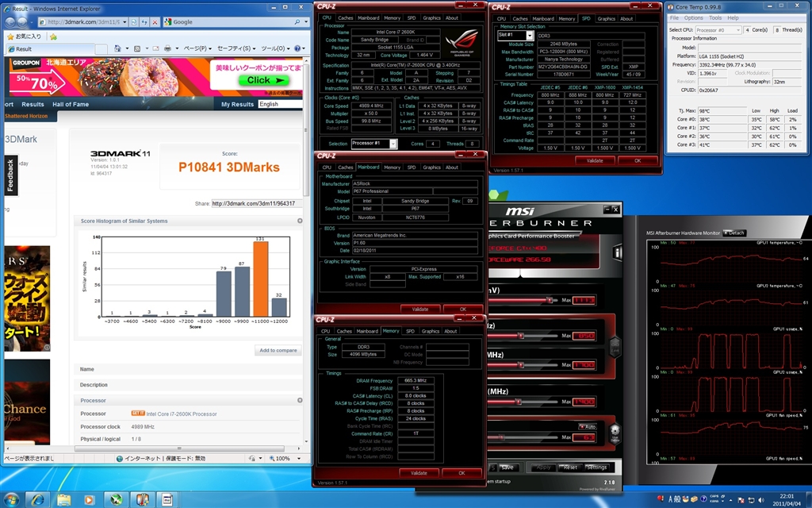
Task: Click Validate in the mainboard CPU-Z window
Action: pos(420,309)
